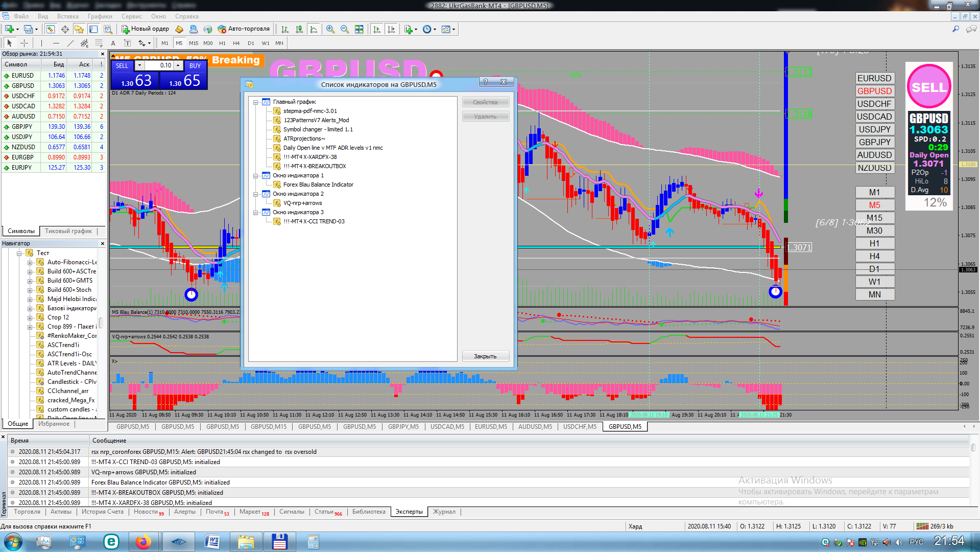The width and height of the screenshot is (980, 552).
Task: Toggle the Market Watch panel toolbar button
Action: tap(51, 29)
